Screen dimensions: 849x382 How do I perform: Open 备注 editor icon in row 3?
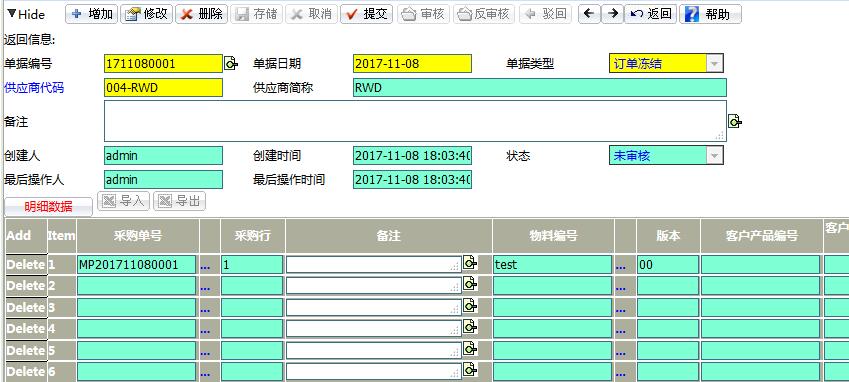tap(469, 305)
